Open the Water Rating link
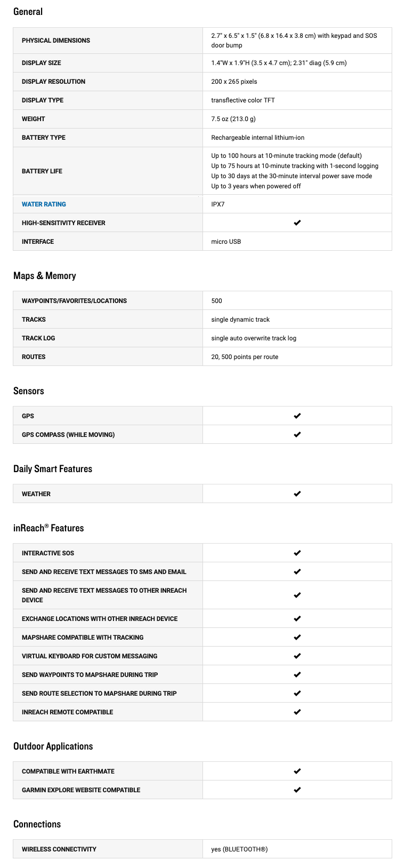The image size is (397, 868). (x=44, y=204)
